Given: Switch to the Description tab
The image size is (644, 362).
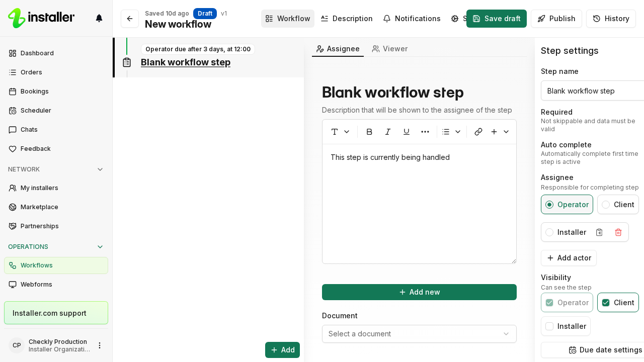Looking at the screenshot, I should tap(347, 19).
